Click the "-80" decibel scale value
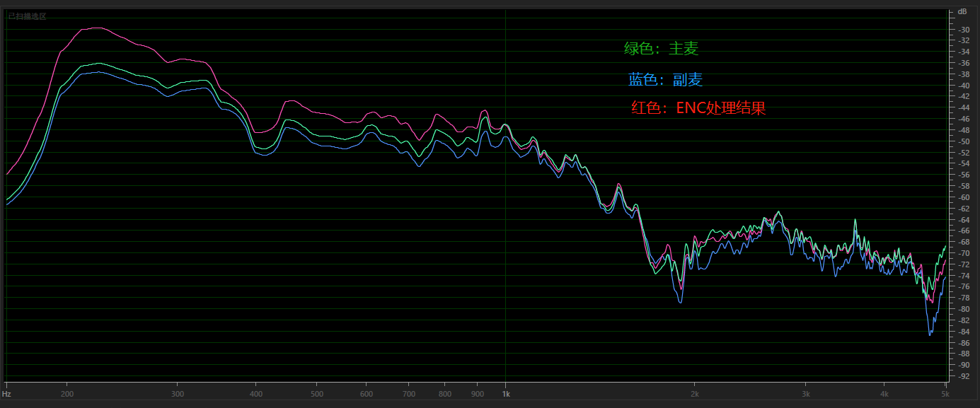 point(963,309)
